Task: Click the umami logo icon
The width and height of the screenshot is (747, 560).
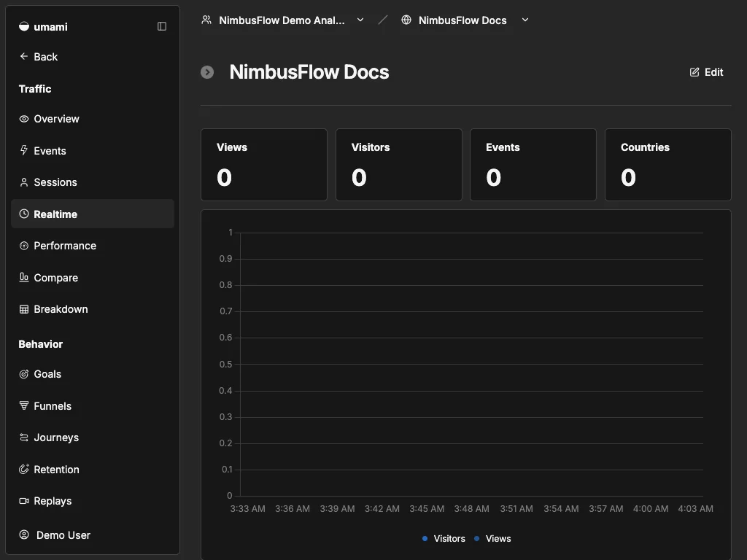Action: (24, 27)
